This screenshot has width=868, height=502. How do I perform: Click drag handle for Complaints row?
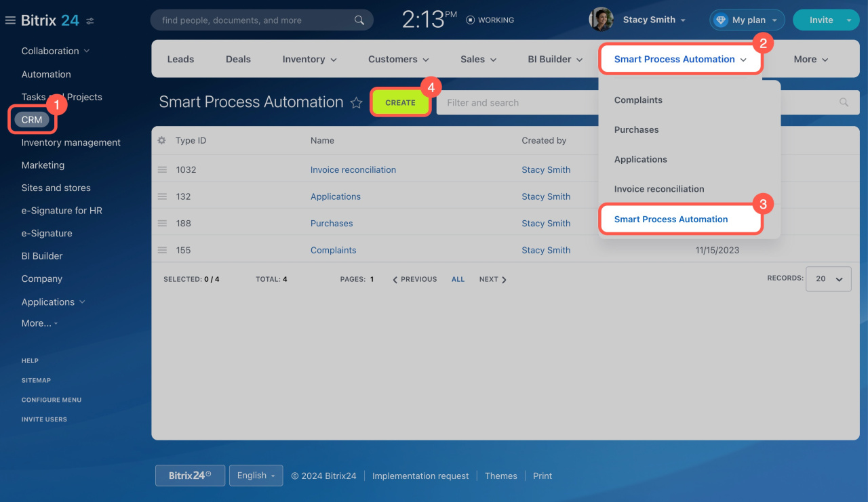162,250
